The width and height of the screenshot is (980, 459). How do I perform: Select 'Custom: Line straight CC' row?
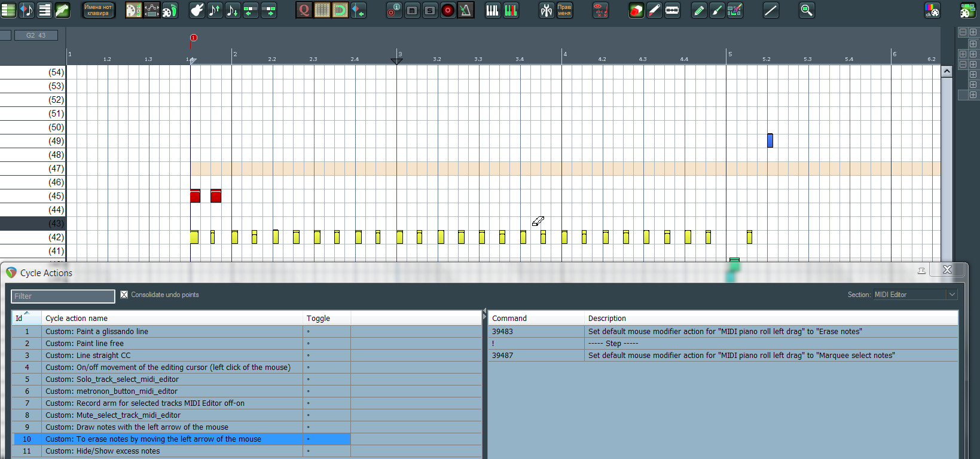click(x=247, y=356)
